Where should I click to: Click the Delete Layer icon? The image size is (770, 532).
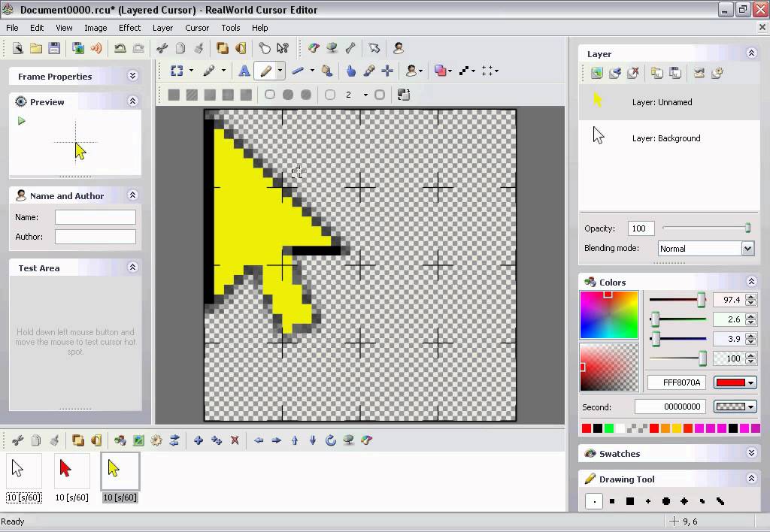(x=634, y=73)
